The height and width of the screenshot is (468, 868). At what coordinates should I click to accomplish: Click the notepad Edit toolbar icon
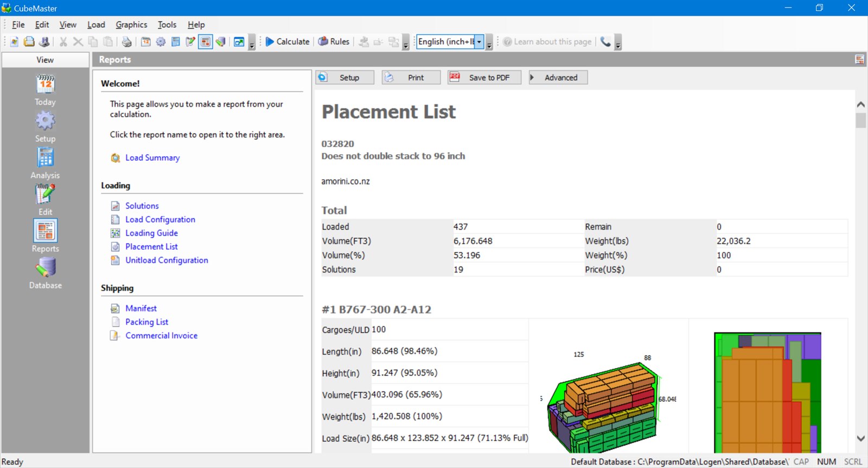(x=190, y=42)
